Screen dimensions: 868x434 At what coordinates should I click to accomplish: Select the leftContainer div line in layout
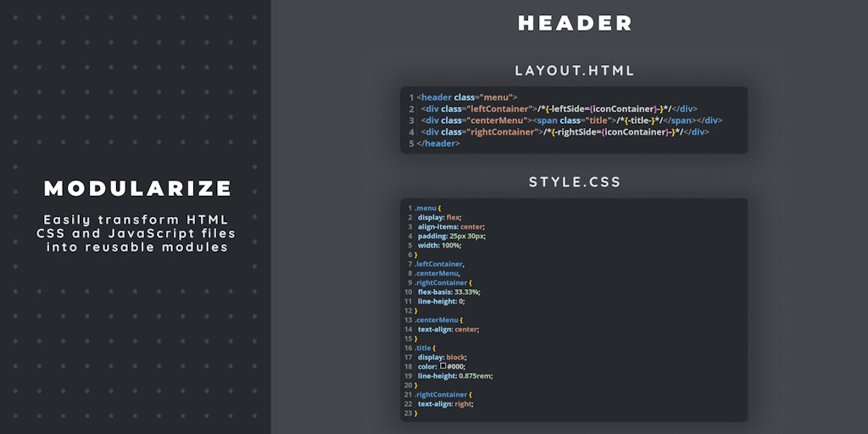559,109
